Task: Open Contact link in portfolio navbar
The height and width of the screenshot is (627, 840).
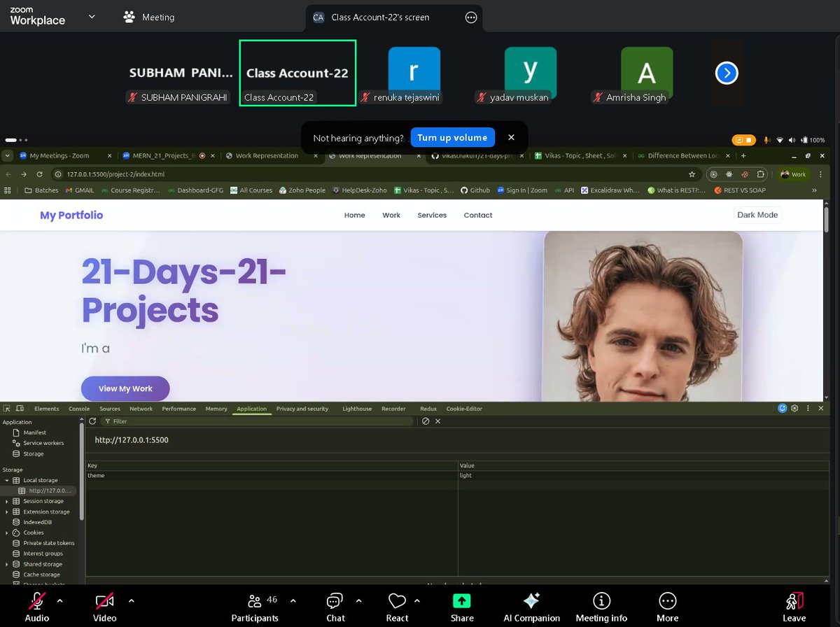Action: point(478,215)
